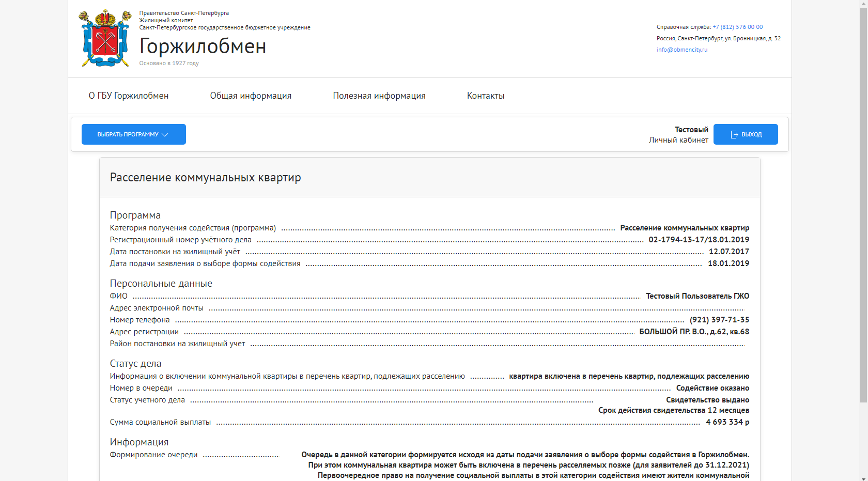This screenshot has width=868, height=481.
Task: Click the info@obmencity.ru email link
Action: point(682,50)
